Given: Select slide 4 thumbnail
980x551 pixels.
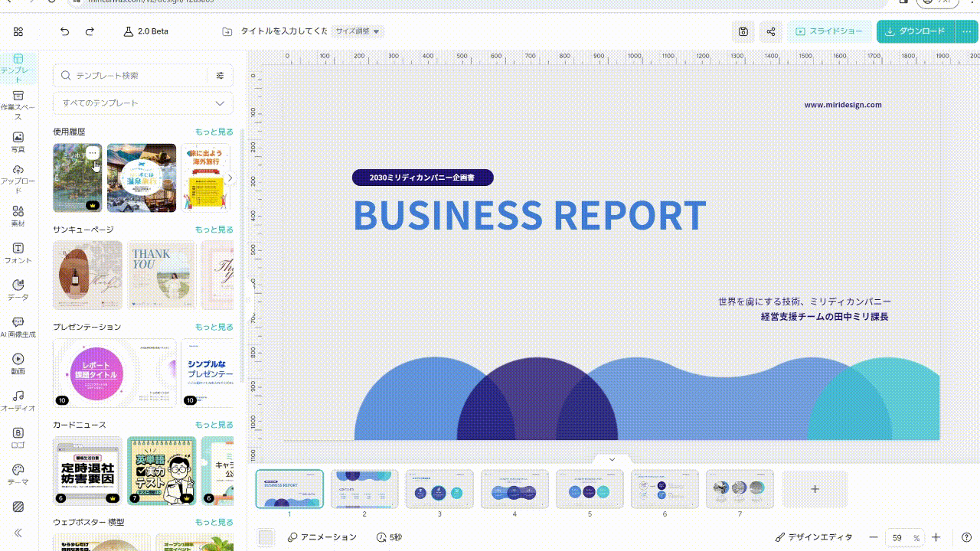Looking at the screenshot, I should point(514,489).
